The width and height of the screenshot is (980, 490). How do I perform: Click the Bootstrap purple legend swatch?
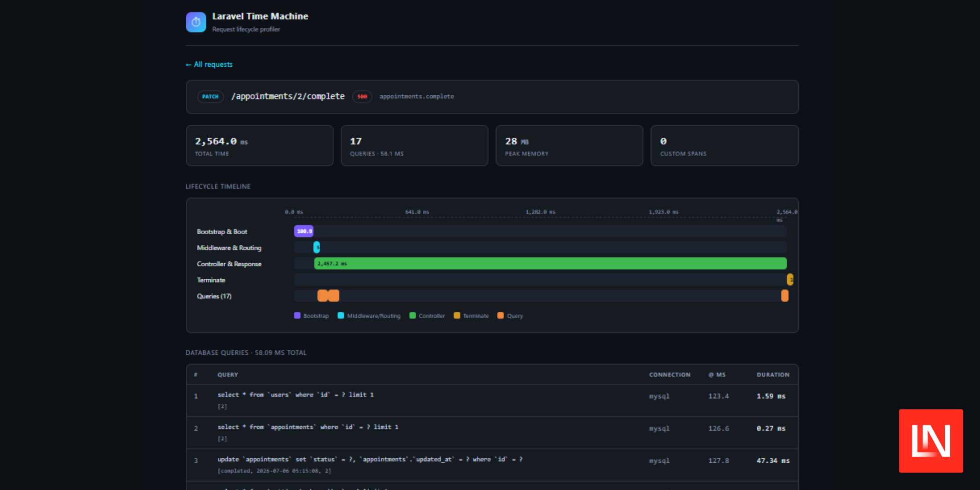pyautogui.click(x=297, y=315)
